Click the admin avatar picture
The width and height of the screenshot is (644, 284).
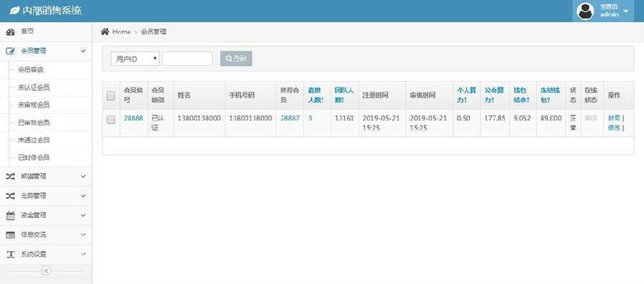585,11
